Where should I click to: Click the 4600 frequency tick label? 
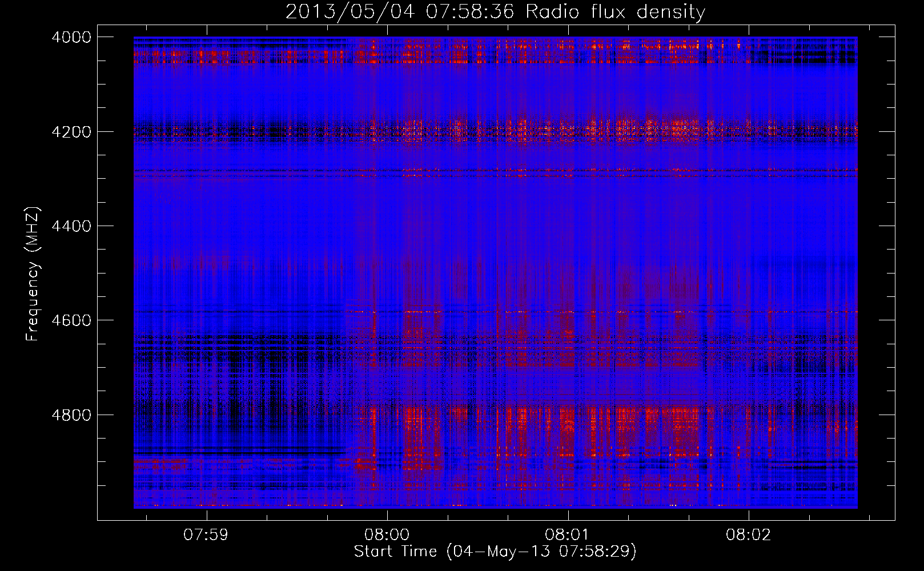[x=71, y=320]
